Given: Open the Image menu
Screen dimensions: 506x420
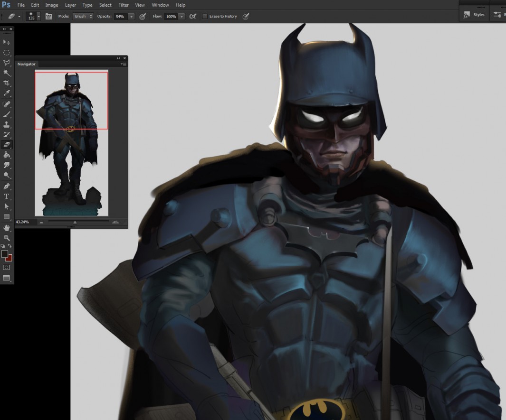Looking at the screenshot, I should 52,5.
